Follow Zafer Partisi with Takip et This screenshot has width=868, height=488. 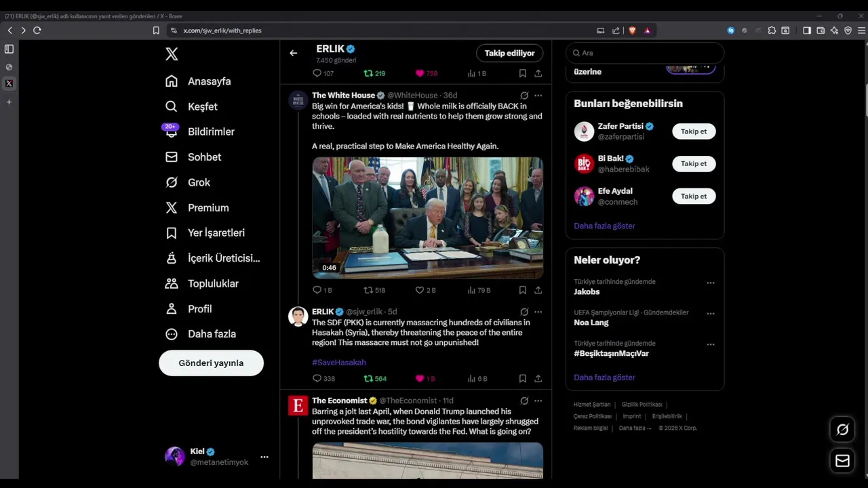694,131
